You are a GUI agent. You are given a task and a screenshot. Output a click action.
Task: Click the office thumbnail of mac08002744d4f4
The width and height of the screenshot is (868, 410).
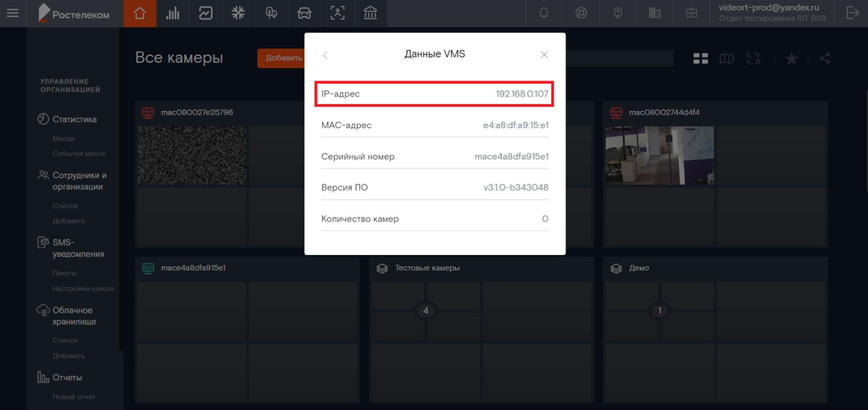point(659,156)
